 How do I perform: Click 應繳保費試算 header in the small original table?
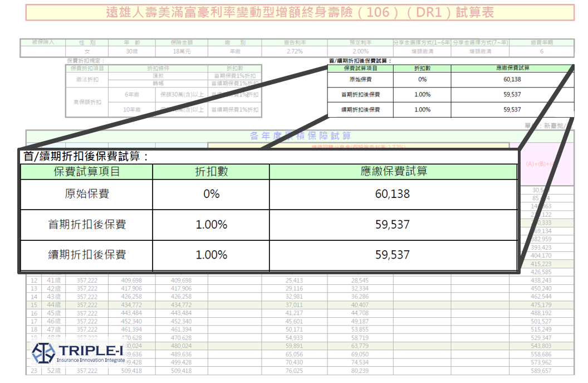coord(512,68)
